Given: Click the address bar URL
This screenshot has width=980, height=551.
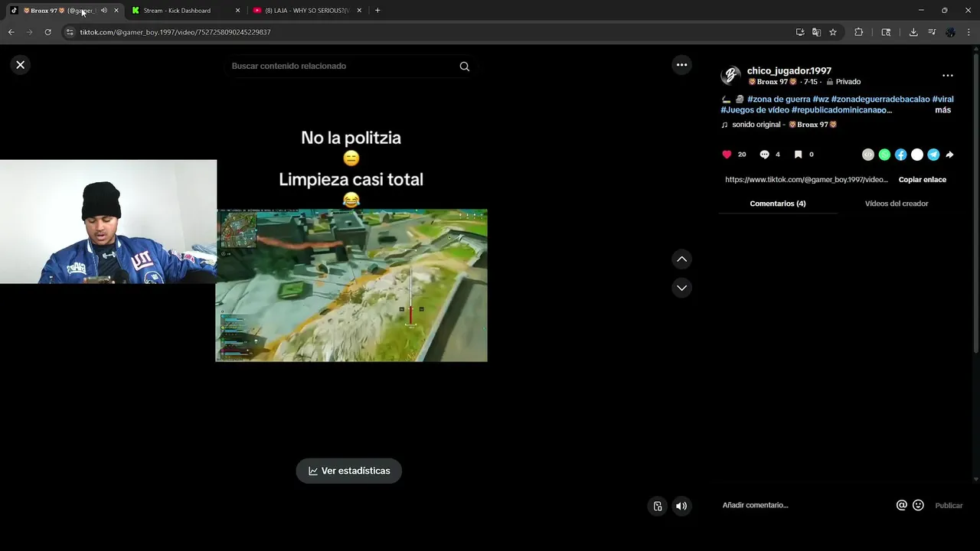Looking at the screenshot, I should pos(175,32).
